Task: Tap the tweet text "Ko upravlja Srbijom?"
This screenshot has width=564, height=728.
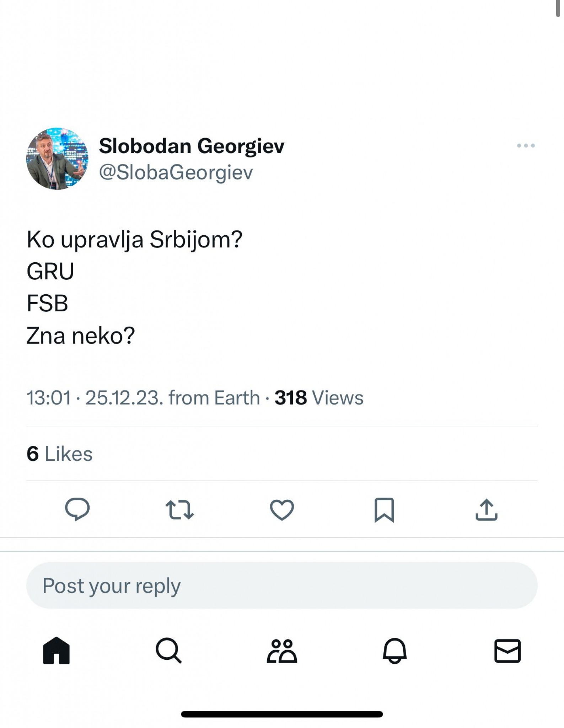Action: [134, 239]
